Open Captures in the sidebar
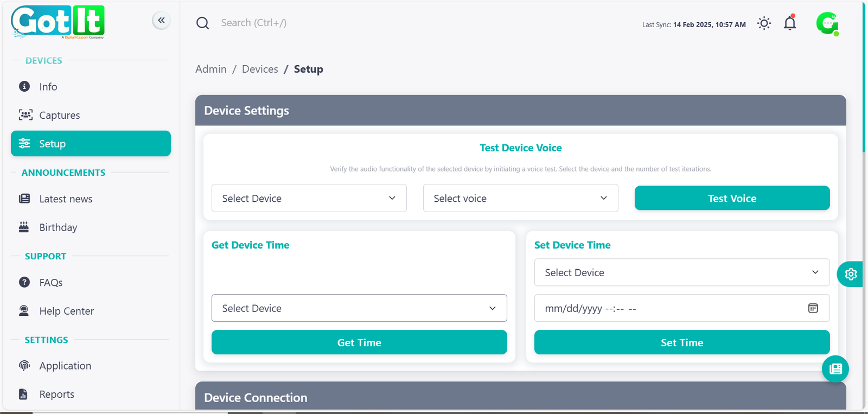Screen dimensions: 868x414 (59, 115)
